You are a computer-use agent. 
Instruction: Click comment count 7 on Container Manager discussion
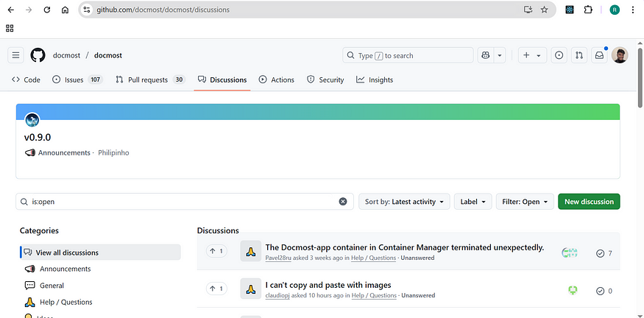tap(604, 253)
